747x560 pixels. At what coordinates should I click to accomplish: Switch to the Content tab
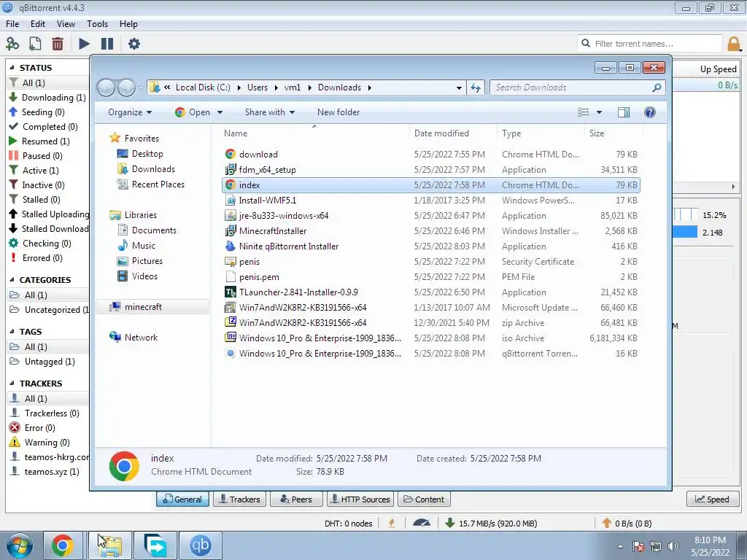coord(424,499)
